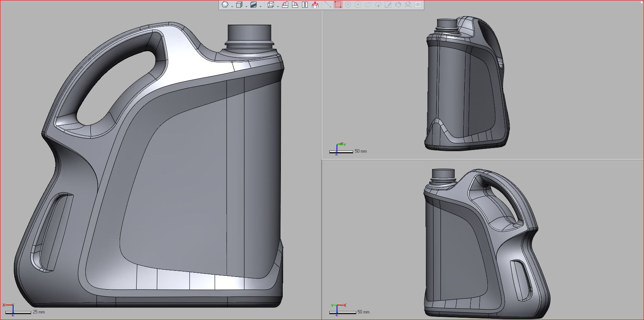Click the shaded cube render icon
The height and width of the screenshot is (320, 644).
254,5
